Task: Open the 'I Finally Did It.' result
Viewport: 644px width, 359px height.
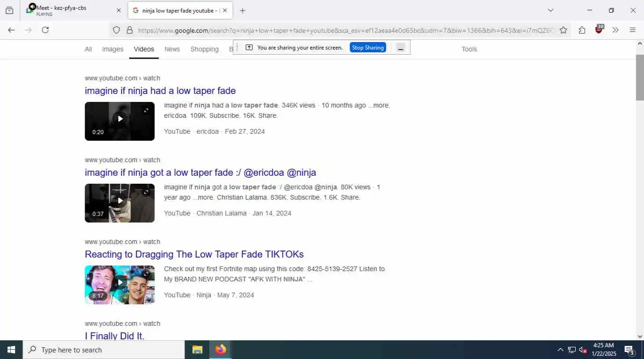Action: coord(115,336)
